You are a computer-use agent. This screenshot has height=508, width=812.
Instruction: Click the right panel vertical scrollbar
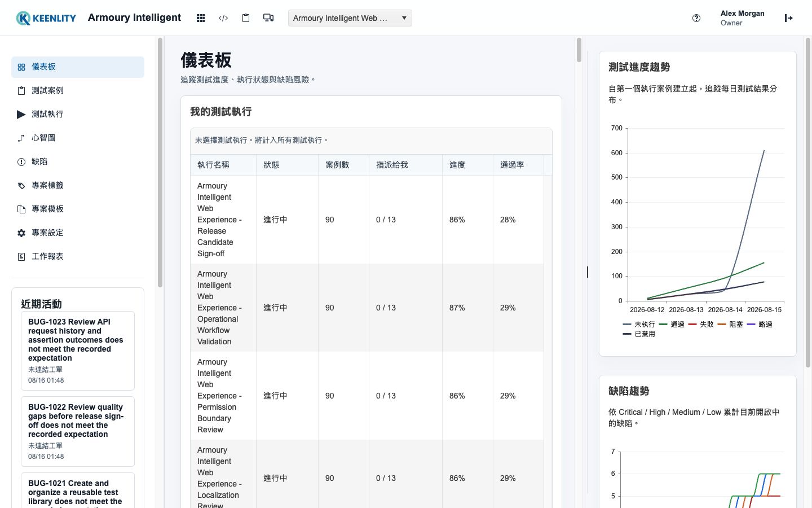pyautogui.click(x=807, y=203)
